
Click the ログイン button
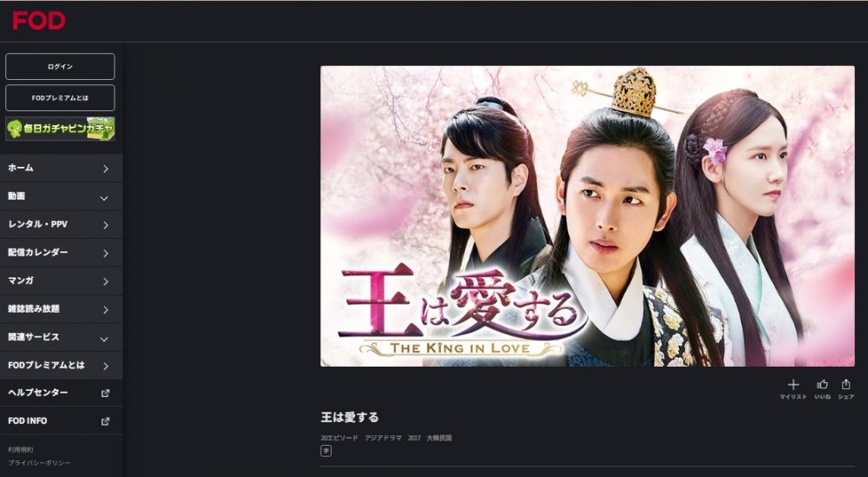(61, 67)
